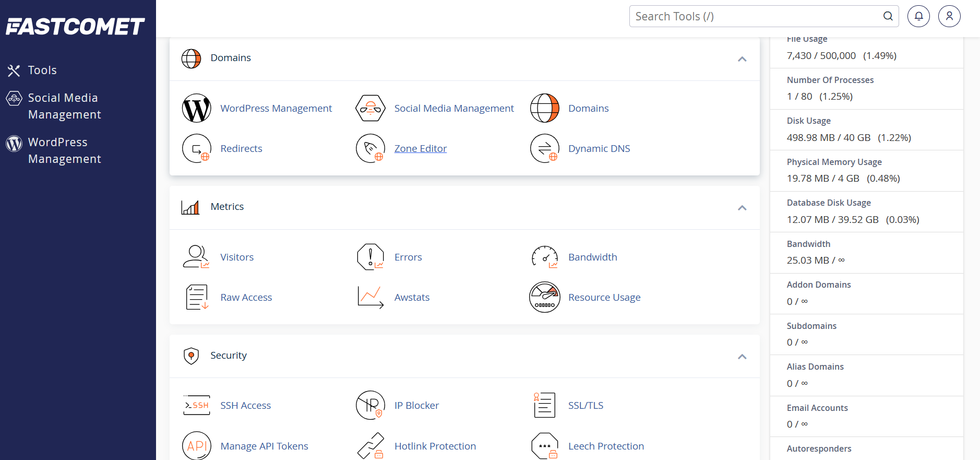This screenshot has width=980, height=460.
Task: Click the sidebar Social Media Management icon
Action: point(14,98)
